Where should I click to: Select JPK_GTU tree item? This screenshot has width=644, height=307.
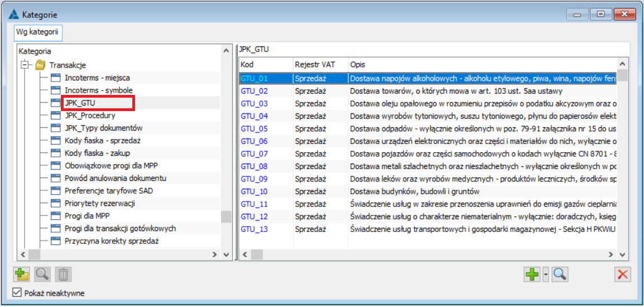pyautogui.click(x=80, y=103)
